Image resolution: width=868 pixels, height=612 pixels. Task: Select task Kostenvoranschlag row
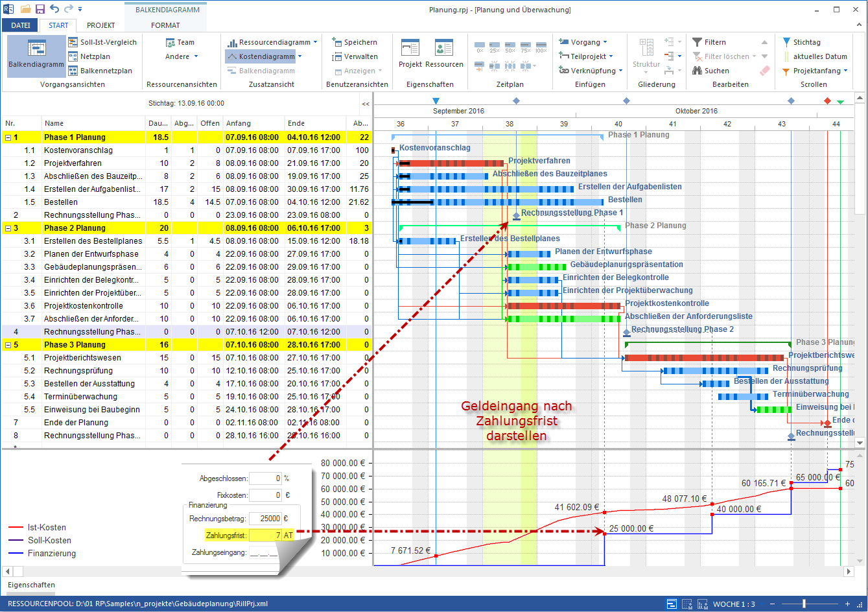coord(187,150)
